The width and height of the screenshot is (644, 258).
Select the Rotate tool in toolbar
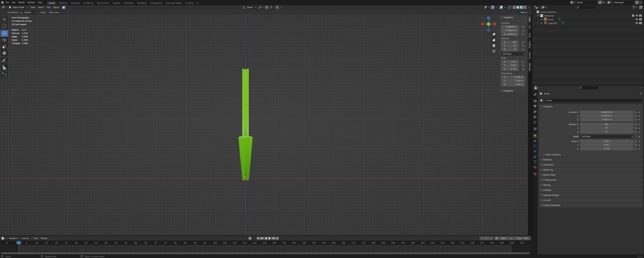point(4,40)
